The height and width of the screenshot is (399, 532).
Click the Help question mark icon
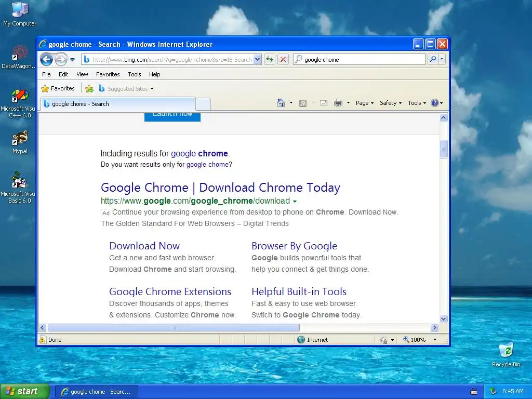435,103
